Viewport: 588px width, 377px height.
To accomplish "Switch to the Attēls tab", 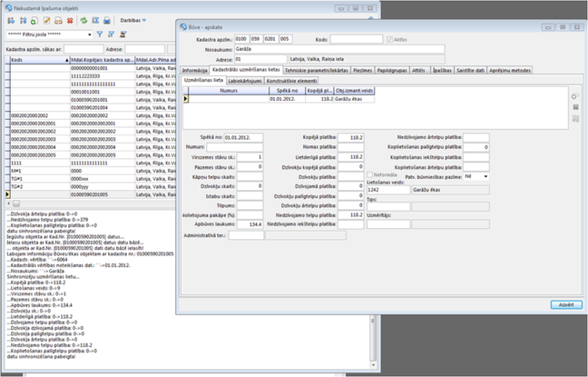I will (x=419, y=71).
